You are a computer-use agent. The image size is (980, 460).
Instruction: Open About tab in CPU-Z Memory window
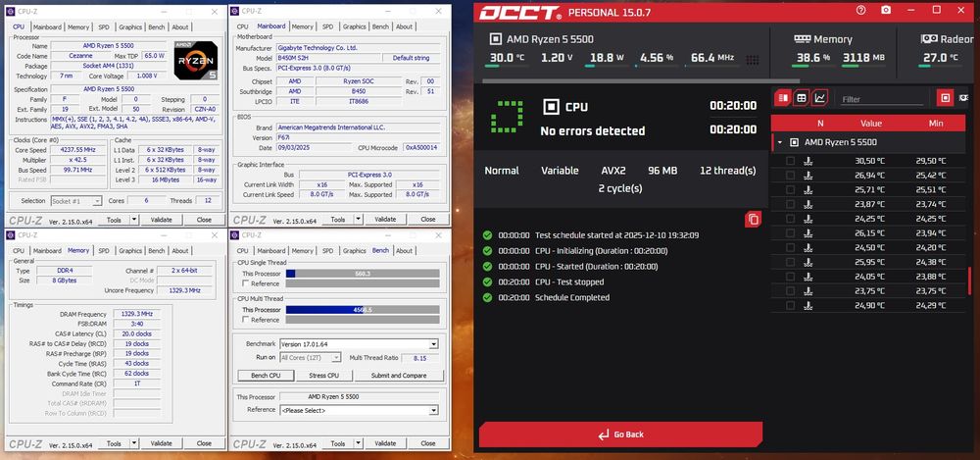pos(180,251)
